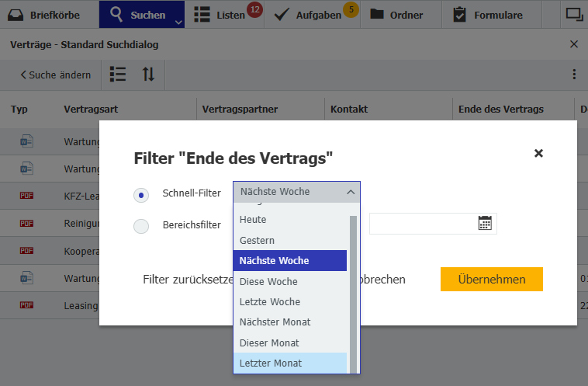Click the calendar icon in date field
Image resolution: width=588 pixels, height=386 pixels.
[485, 224]
